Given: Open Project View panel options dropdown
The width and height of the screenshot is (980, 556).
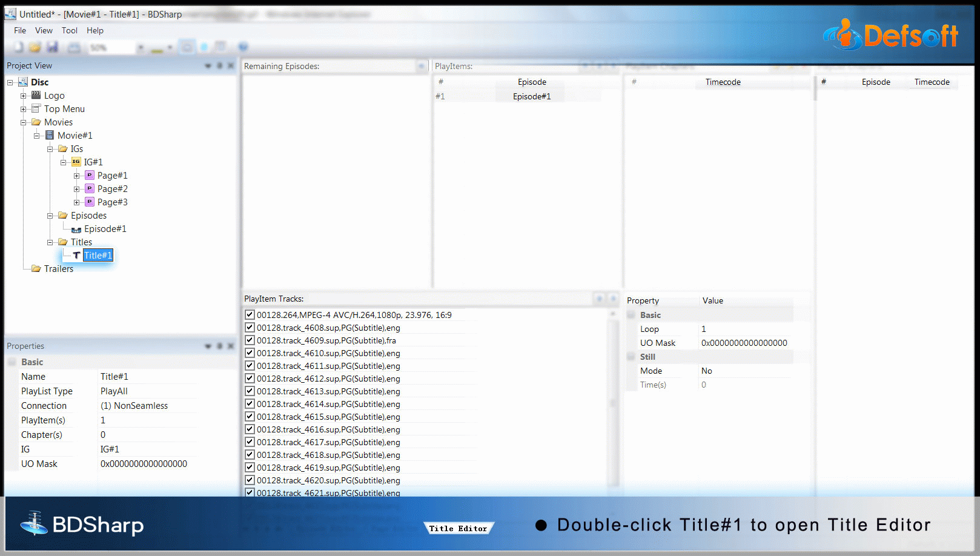Looking at the screenshot, I should 208,65.
